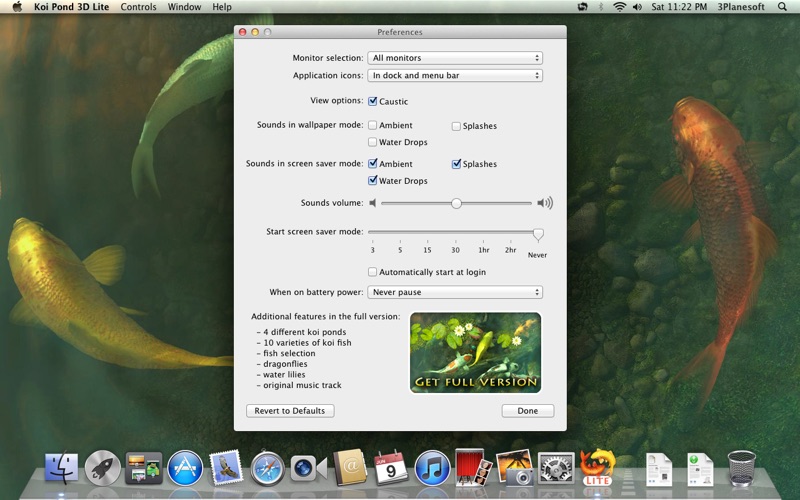Open the Window menu
800x500 pixels.
(x=184, y=7)
